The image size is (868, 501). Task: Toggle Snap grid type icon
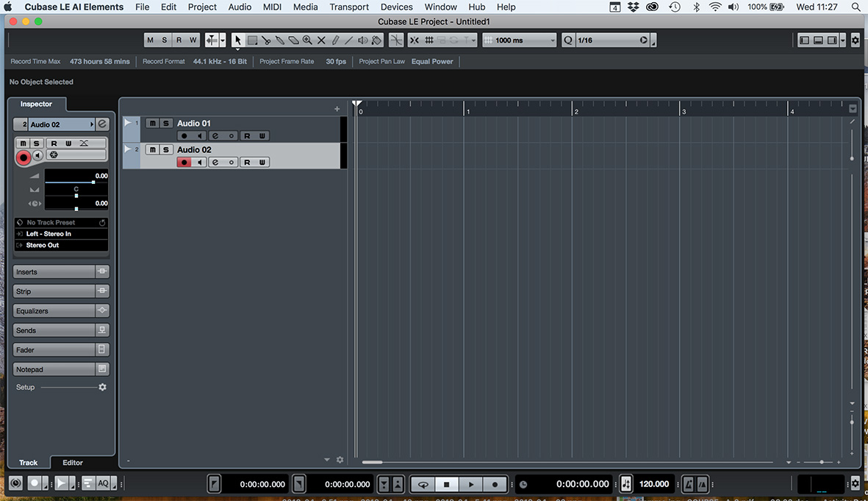[x=429, y=40]
